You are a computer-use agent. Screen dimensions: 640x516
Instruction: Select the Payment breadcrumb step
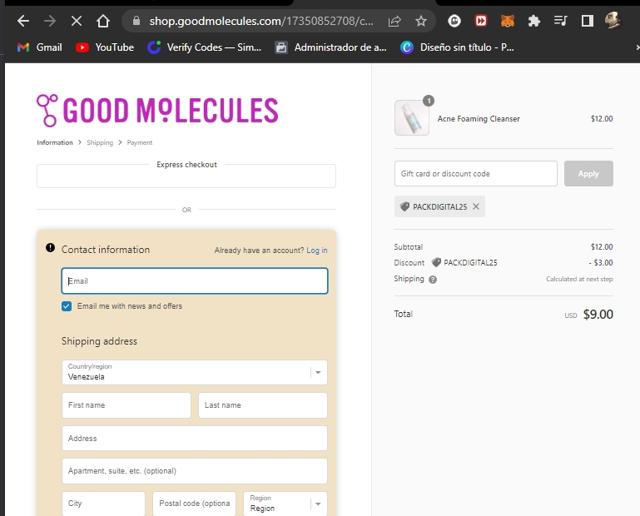point(140,142)
